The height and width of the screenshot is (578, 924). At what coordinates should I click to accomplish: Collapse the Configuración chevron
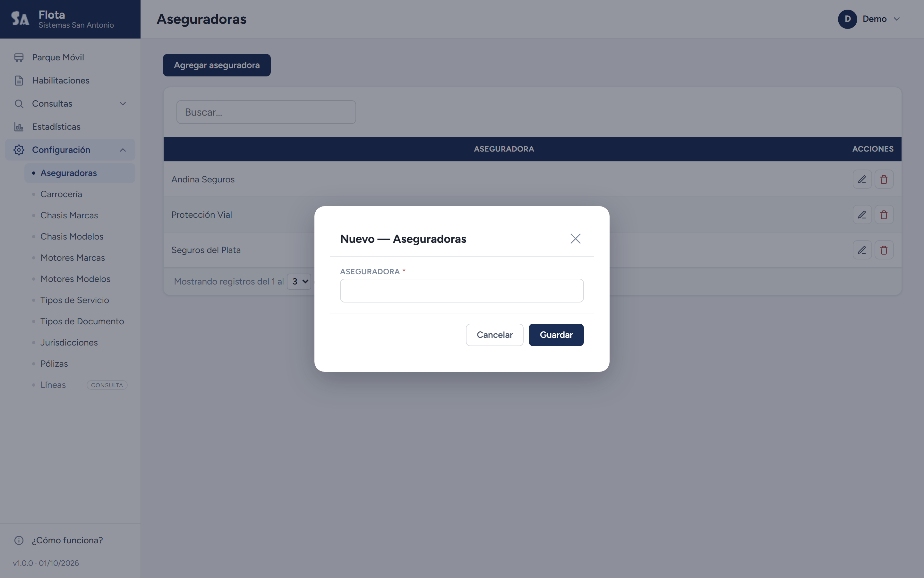[x=123, y=150]
